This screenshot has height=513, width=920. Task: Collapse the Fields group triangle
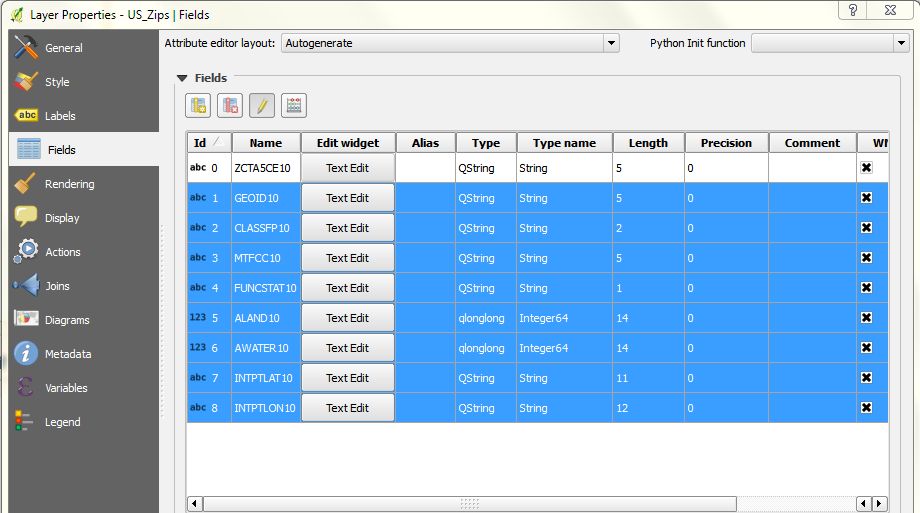tap(182, 78)
